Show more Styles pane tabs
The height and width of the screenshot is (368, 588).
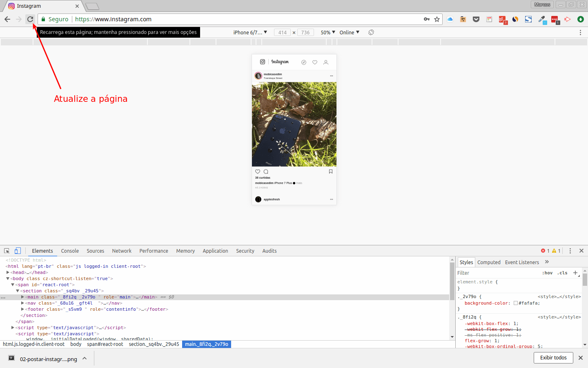547,262
